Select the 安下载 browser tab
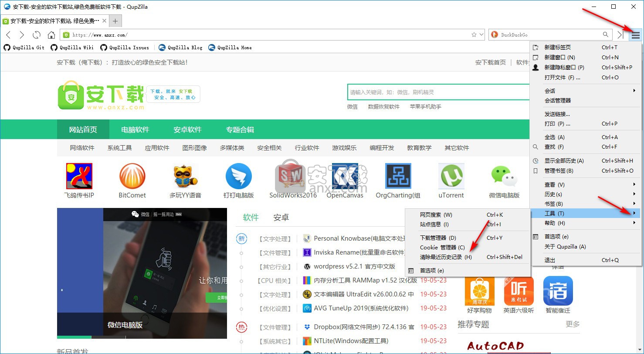Viewport: 644px width, 354px height. coord(54,21)
